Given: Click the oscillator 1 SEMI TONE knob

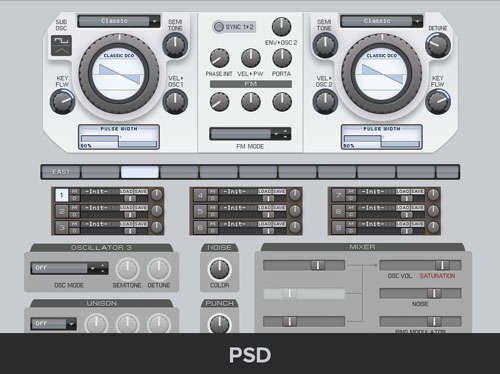Looking at the screenshot, I should click(175, 46).
